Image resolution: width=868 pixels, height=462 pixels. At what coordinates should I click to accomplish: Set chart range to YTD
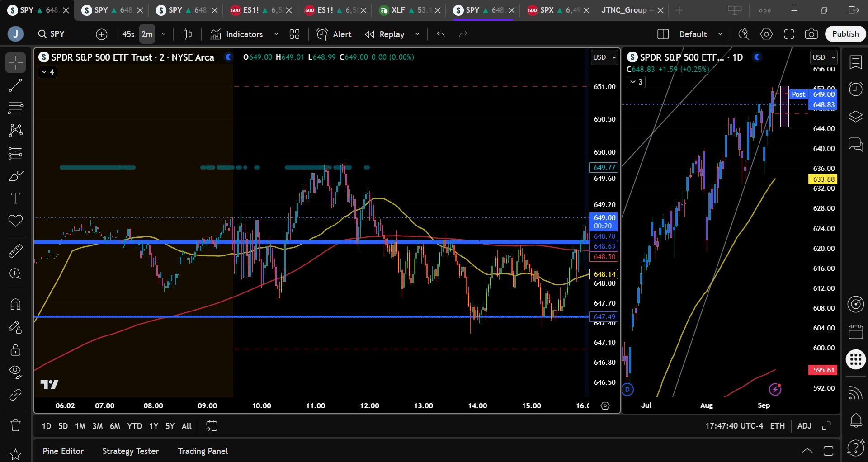pyautogui.click(x=134, y=426)
